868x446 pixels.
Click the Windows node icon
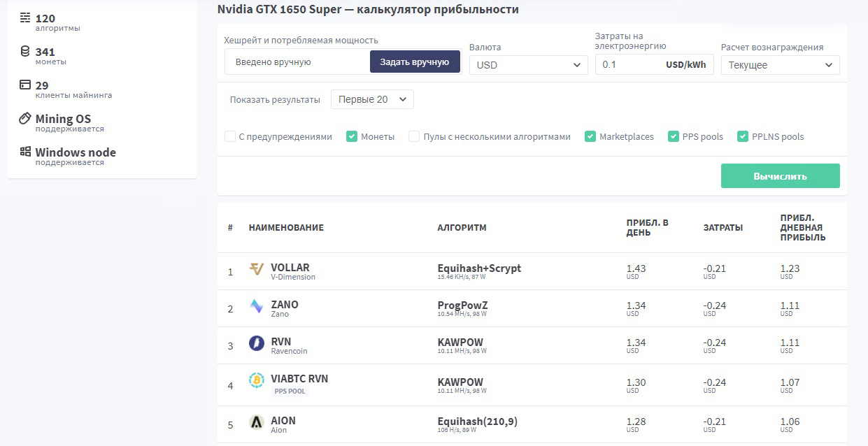tap(25, 152)
